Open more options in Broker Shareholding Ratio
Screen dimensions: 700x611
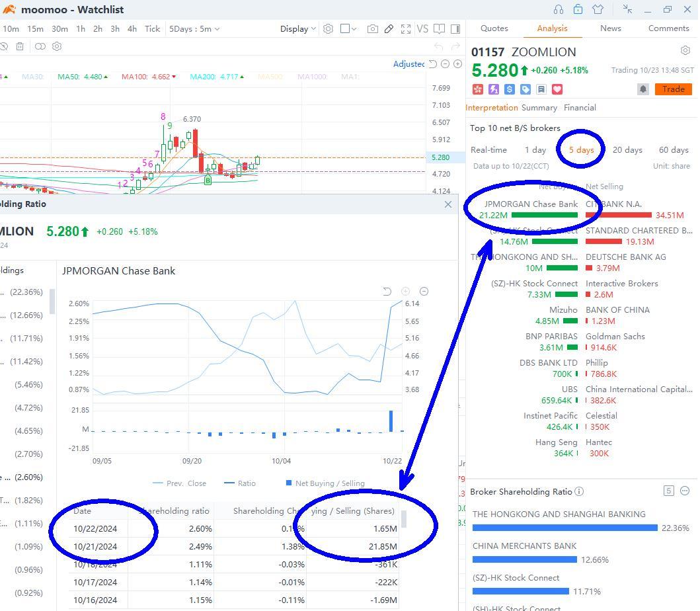(x=685, y=491)
